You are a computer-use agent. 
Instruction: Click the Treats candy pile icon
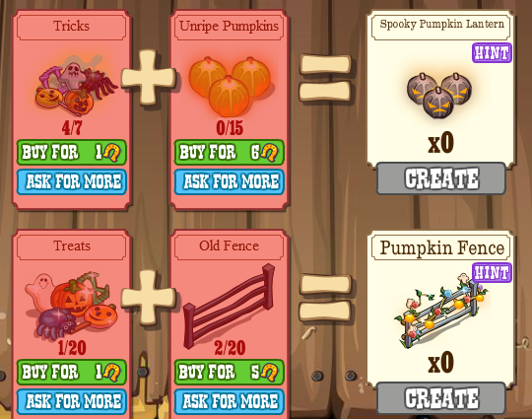(x=71, y=306)
